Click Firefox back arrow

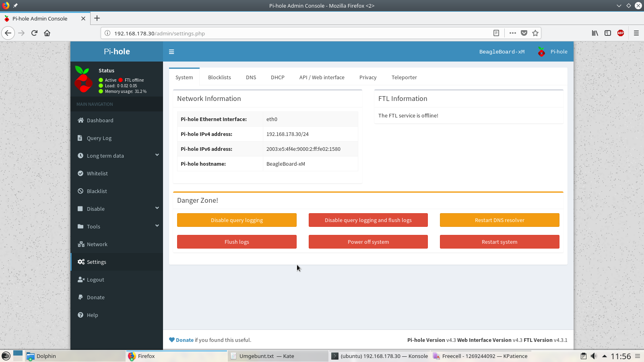pyautogui.click(x=8, y=33)
